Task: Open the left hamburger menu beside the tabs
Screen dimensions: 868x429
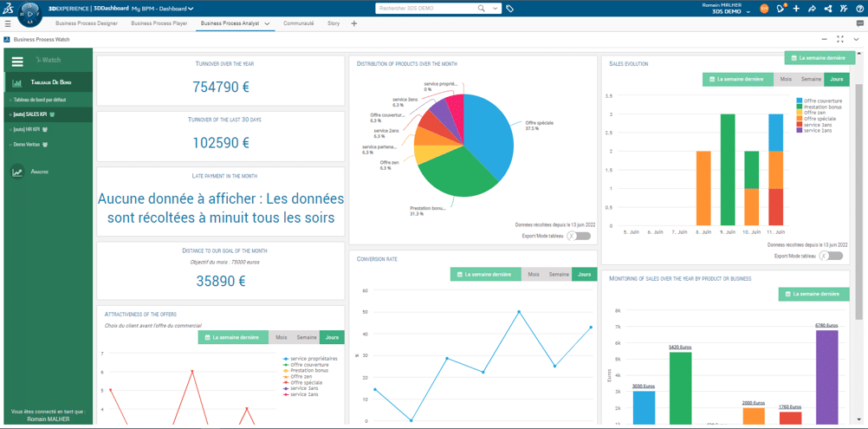Action: pos(8,23)
